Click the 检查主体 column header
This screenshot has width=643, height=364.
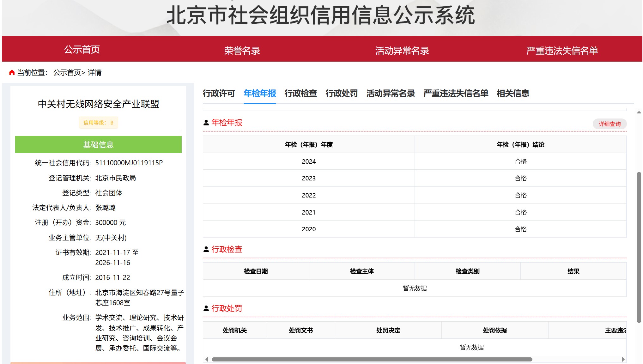click(x=362, y=271)
